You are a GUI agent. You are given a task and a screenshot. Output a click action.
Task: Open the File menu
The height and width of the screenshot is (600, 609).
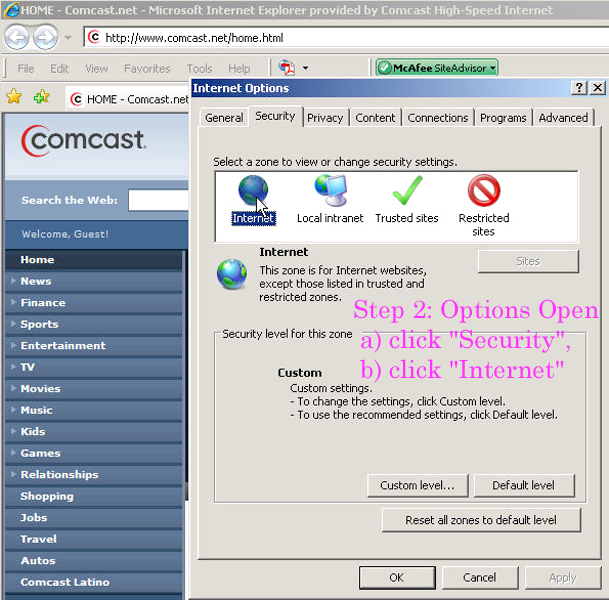[26, 69]
